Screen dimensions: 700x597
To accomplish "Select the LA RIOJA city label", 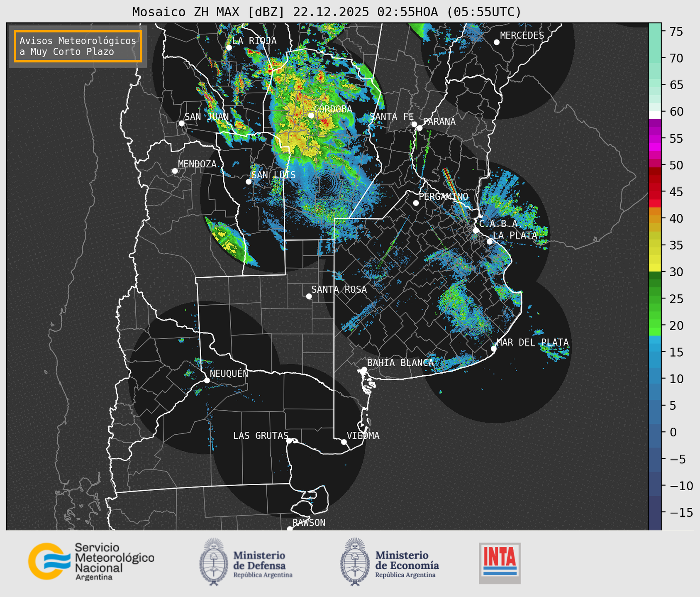I will tap(254, 41).
